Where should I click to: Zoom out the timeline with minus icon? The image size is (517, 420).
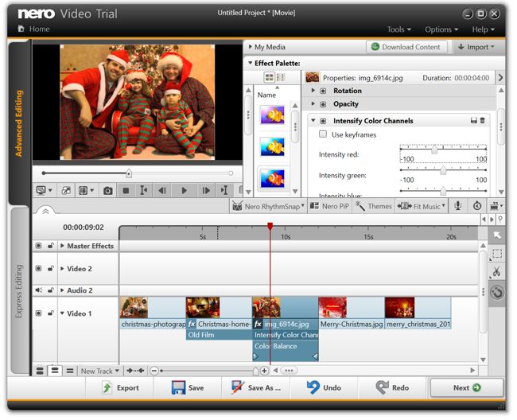click(154, 371)
